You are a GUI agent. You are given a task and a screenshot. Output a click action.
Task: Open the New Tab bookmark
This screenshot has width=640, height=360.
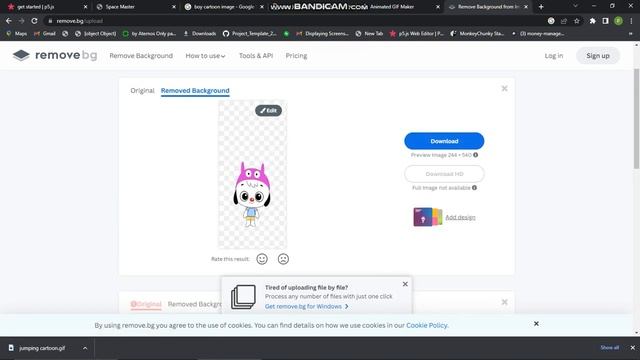(369, 33)
